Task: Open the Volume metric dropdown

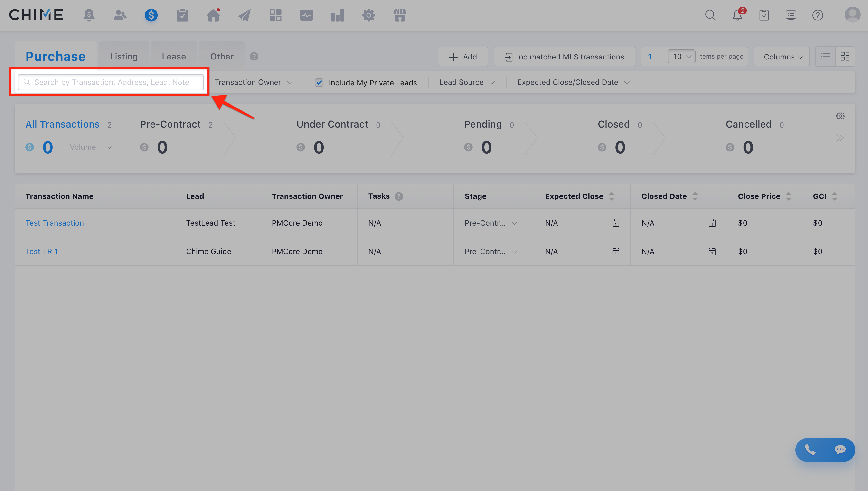Action: 91,147
